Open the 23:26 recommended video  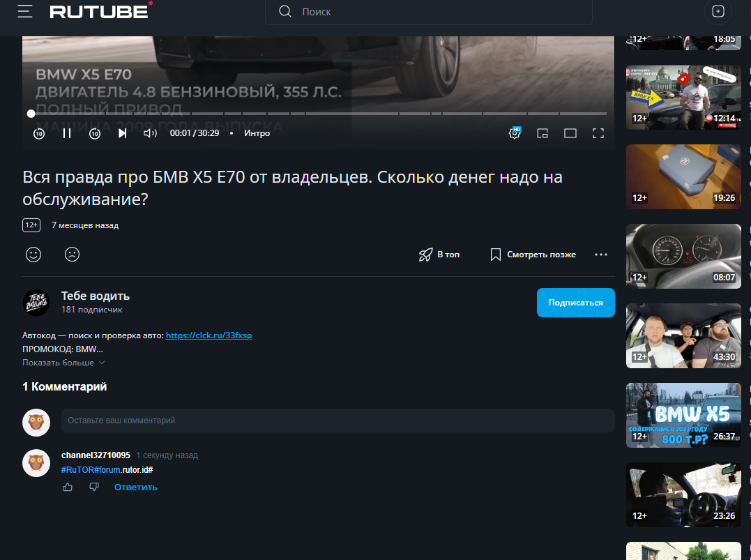[683, 495]
